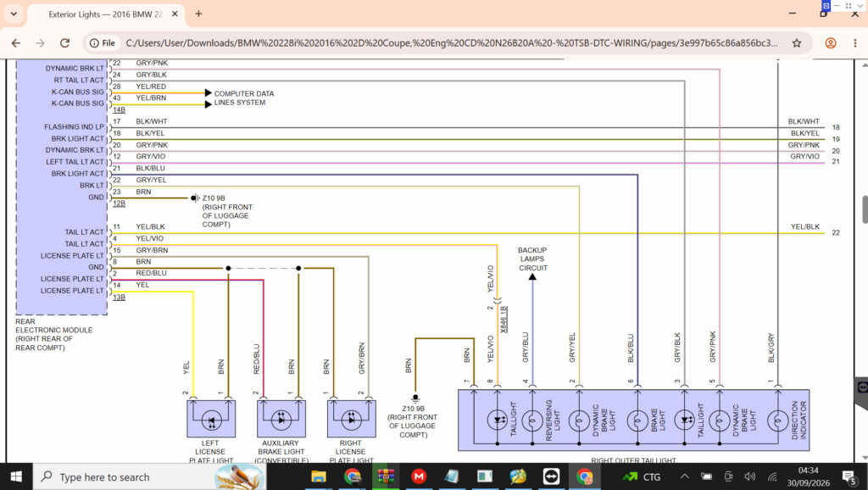Open WinRAR from the taskbar
This screenshot has width=868, height=490.
[386, 476]
